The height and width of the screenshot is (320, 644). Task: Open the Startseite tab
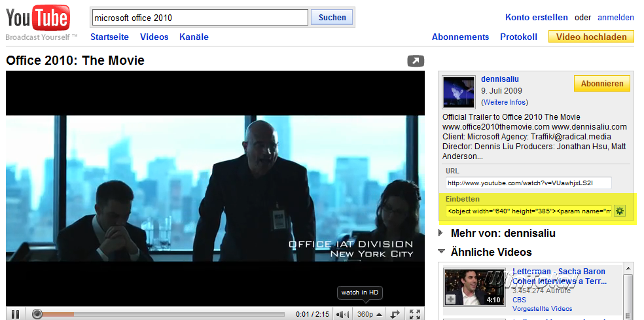tap(110, 37)
